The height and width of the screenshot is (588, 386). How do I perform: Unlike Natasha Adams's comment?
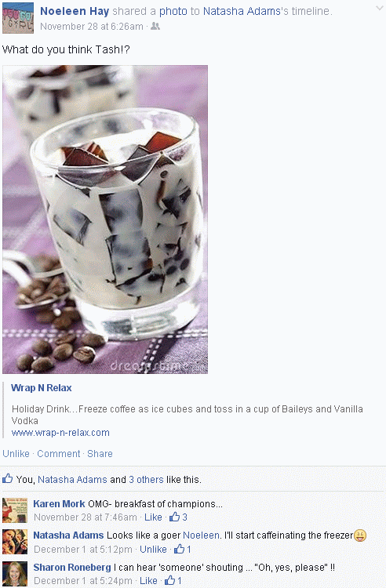click(x=153, y=550)
